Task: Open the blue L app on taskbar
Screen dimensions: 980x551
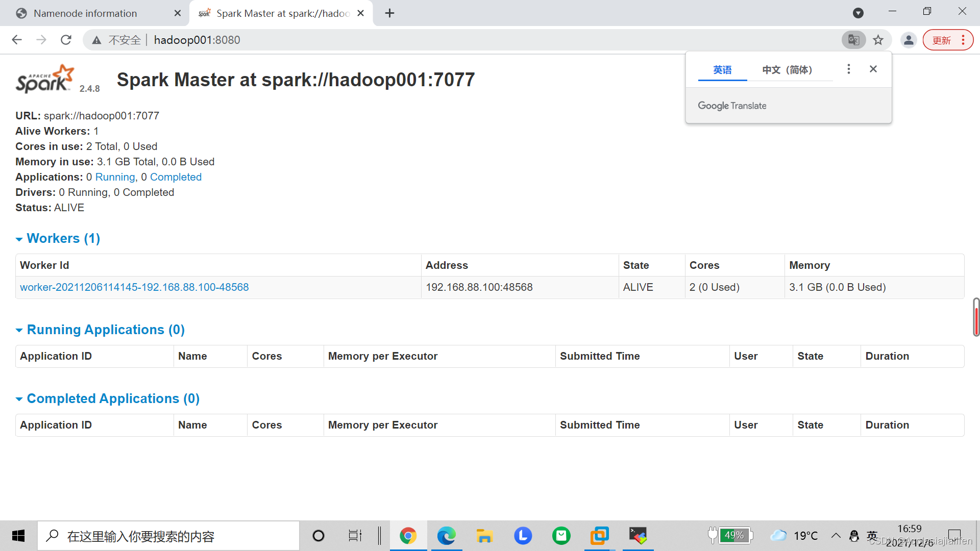Action: (x=523, y=536)
